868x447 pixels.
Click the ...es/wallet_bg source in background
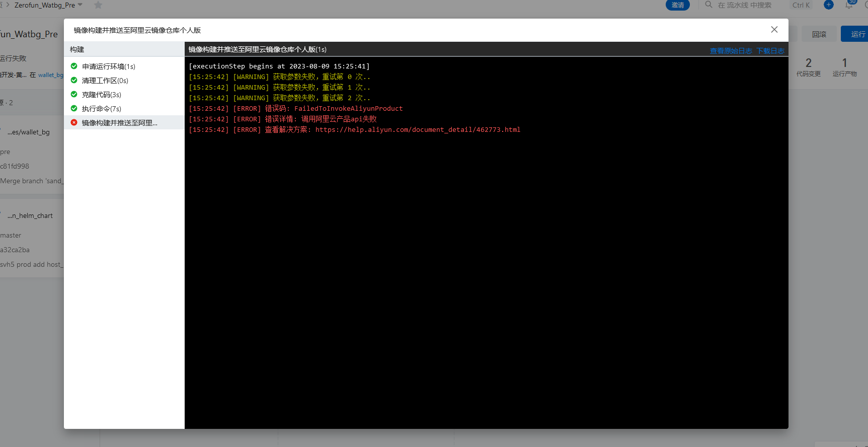[x=29, y=132]
